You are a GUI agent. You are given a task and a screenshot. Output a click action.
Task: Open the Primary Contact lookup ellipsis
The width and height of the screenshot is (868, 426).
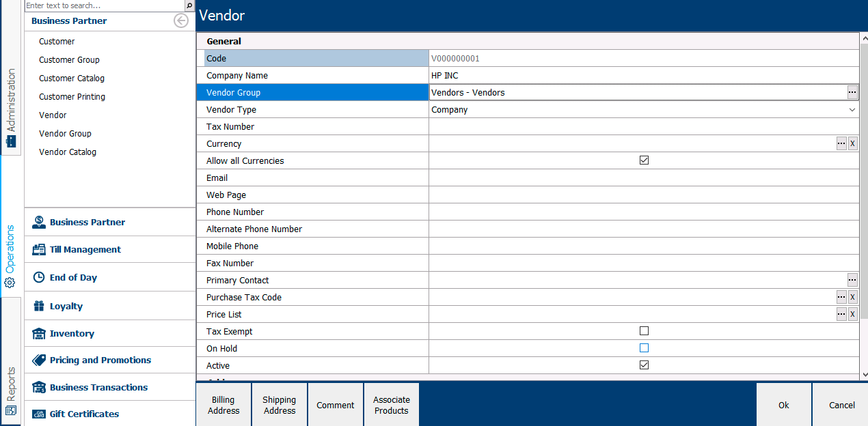pos(852,280)
